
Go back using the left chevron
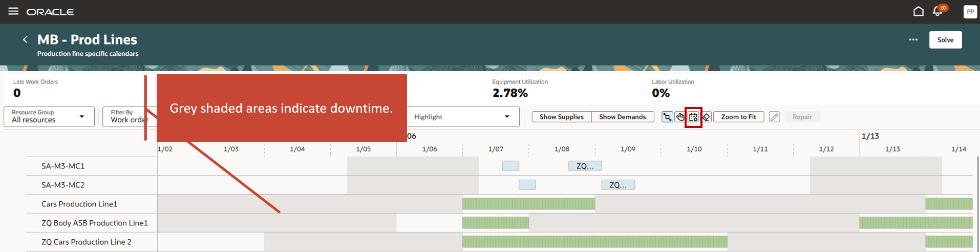coord(25,39)
